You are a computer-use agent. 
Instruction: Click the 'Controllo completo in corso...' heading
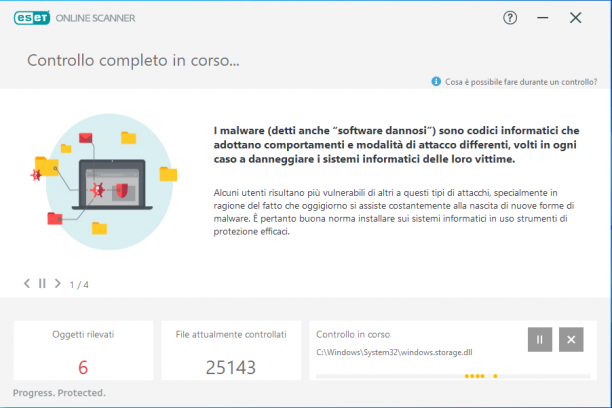click(x=133, y=61)
